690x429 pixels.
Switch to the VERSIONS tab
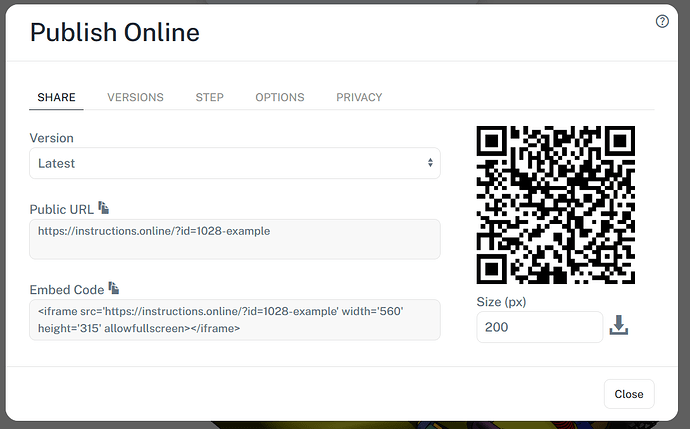click(x=136, y=97)
